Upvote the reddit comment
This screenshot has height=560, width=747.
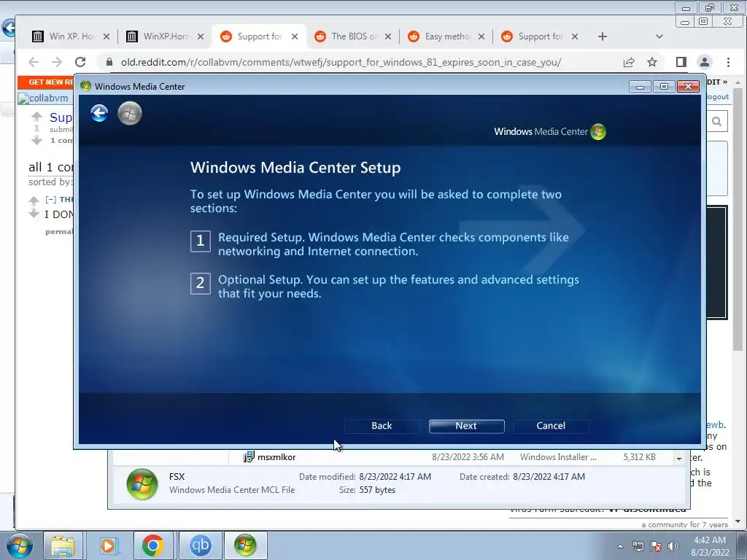tap(34, 200)
